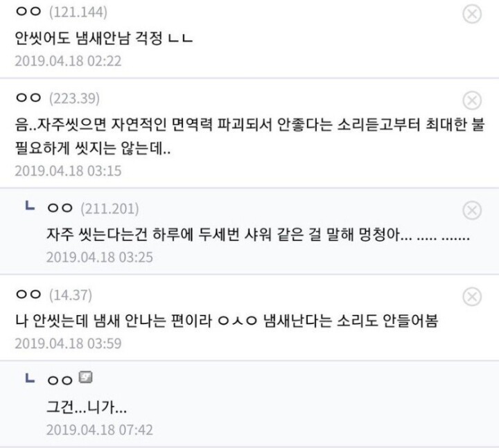
Task: Click the X icon on 223.39's comment
Action: click(471, 101)
